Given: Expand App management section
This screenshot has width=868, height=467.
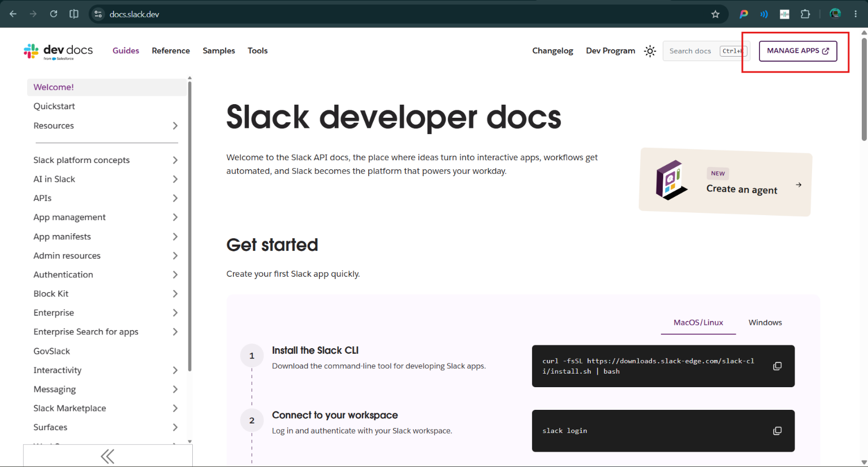Looking at the screenshot, I should coord(175,217).
